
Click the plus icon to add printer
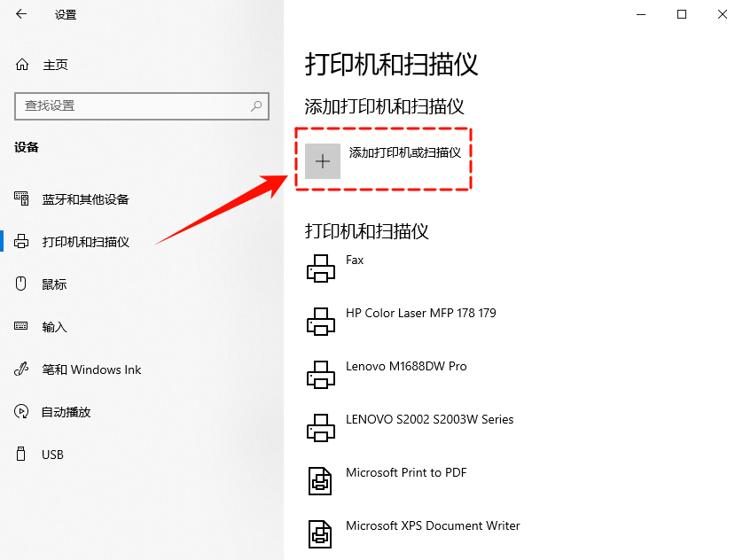323,161
